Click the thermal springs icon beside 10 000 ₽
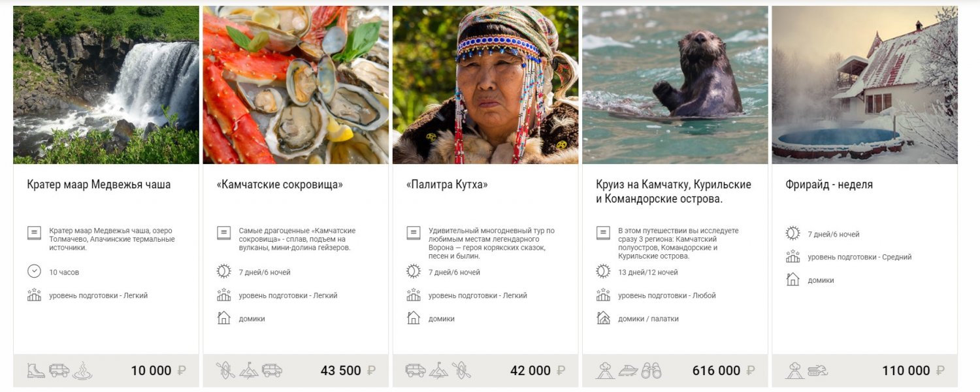 coord(82,370)
